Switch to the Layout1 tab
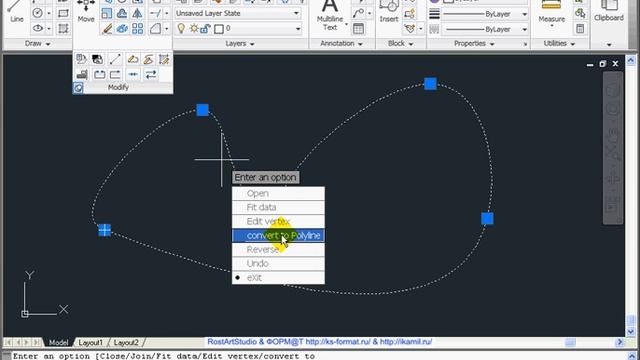Viewport: 640px width, 360px height. click(x=90, y=342)
